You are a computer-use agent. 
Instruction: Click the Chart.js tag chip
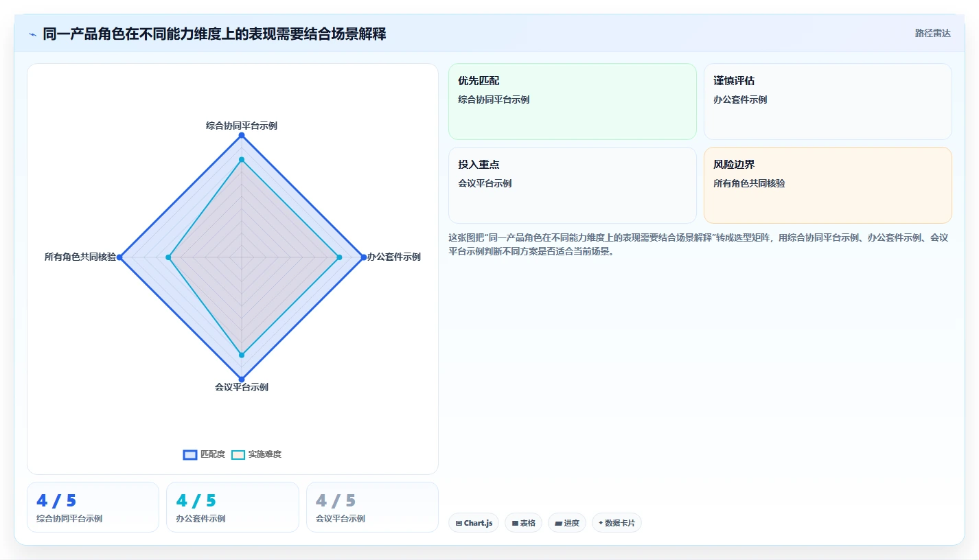[474, 523]
